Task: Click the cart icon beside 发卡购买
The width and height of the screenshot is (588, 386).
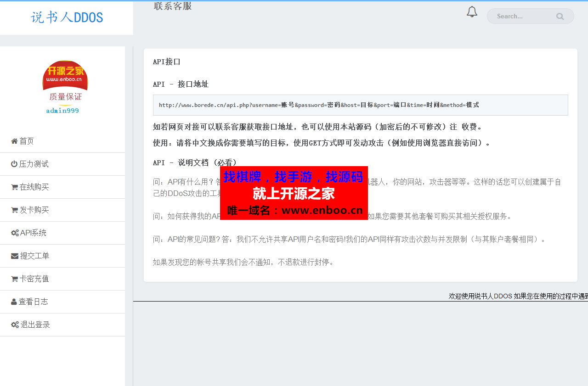Action: coord(14,210)
